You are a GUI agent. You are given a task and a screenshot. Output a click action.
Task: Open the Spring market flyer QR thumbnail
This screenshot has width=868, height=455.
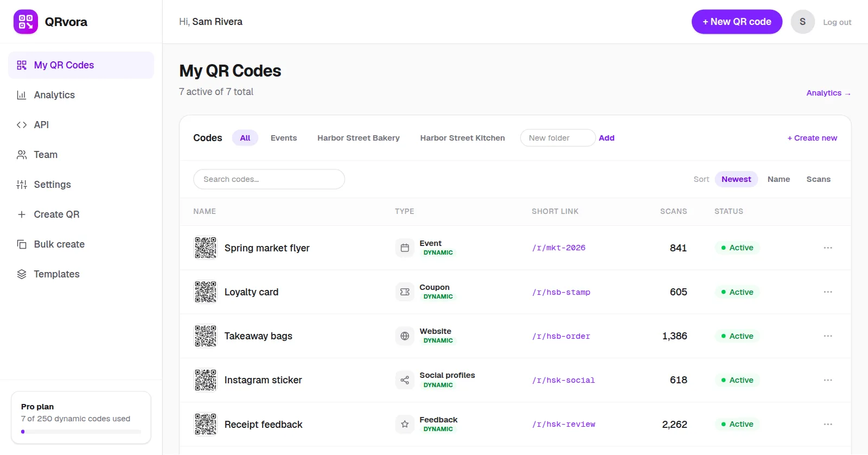click(x=206, y=248)
